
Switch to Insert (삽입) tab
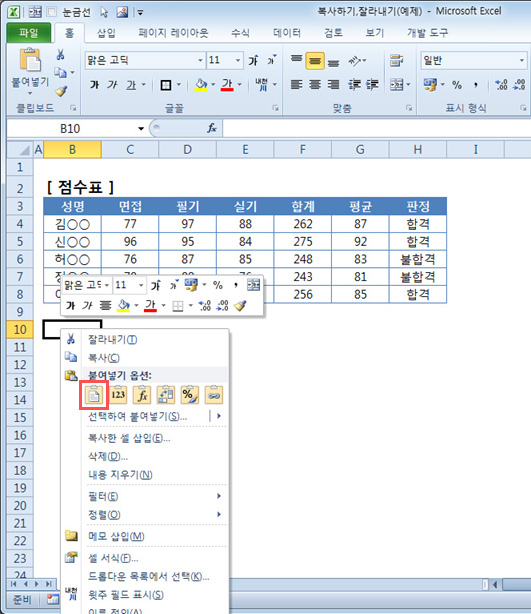106,33
